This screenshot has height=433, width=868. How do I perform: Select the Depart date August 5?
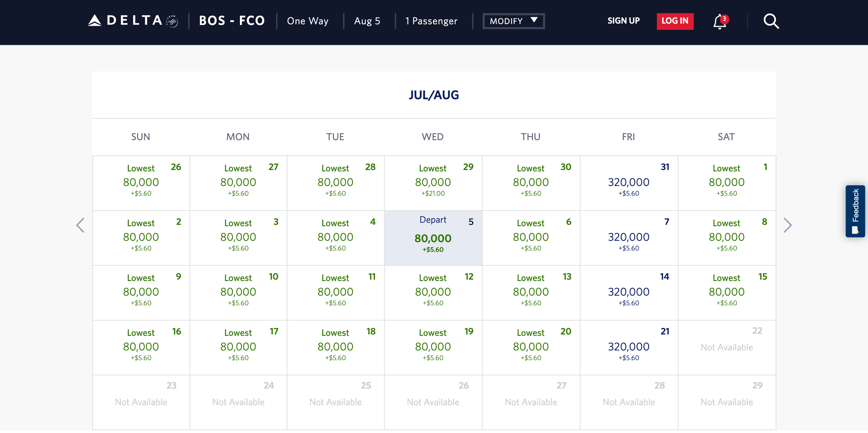(433, 238)
